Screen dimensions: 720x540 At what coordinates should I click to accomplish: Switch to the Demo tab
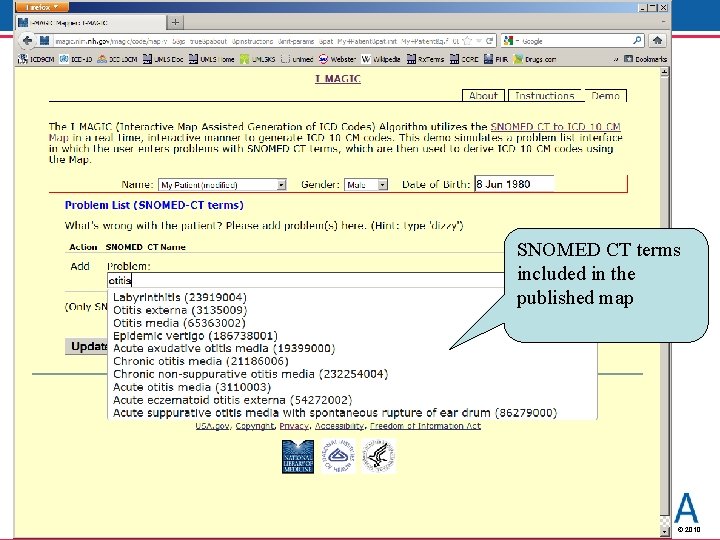(606, 96)
